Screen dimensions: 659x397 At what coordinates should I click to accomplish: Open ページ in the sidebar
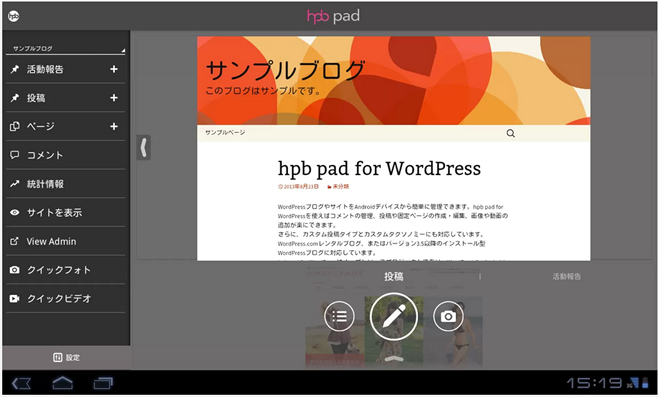tap(66, 126)
